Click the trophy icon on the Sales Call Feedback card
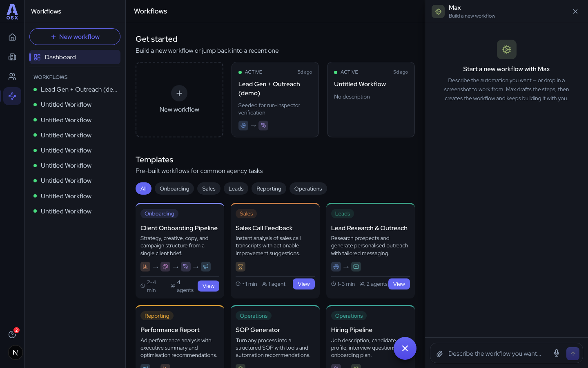This screenshot has height=368, width=588. (x=241, y=267)
